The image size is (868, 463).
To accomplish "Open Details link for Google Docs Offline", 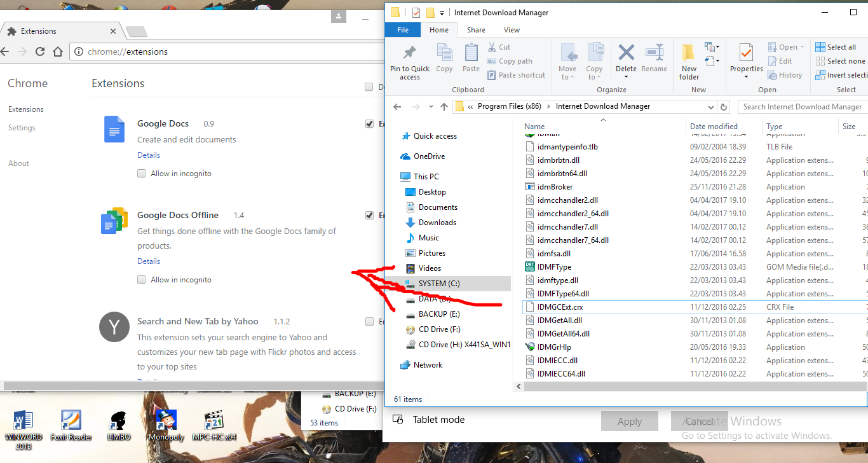I will 149,261.
